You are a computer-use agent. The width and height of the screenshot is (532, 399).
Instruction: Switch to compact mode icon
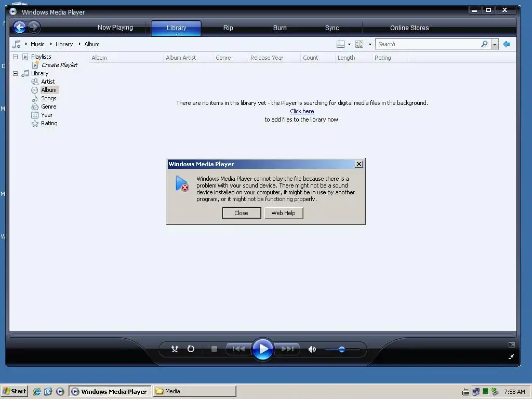(x=511, y=356)
